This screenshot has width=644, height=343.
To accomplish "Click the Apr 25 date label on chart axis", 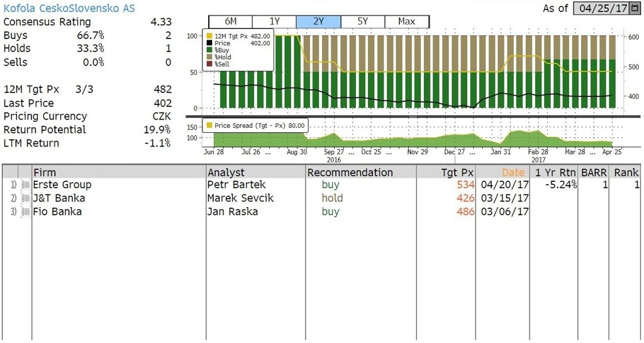I will coord(611,152).
